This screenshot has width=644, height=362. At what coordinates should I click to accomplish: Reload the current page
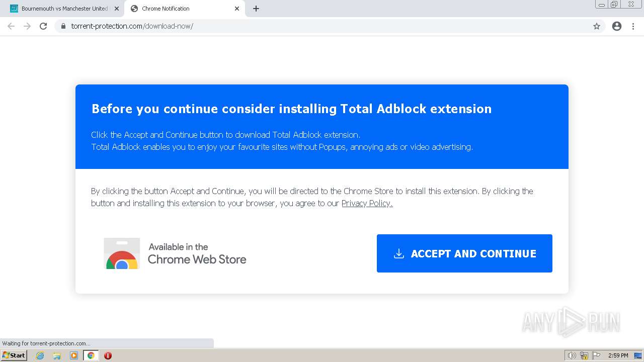[x=43, y=26]
